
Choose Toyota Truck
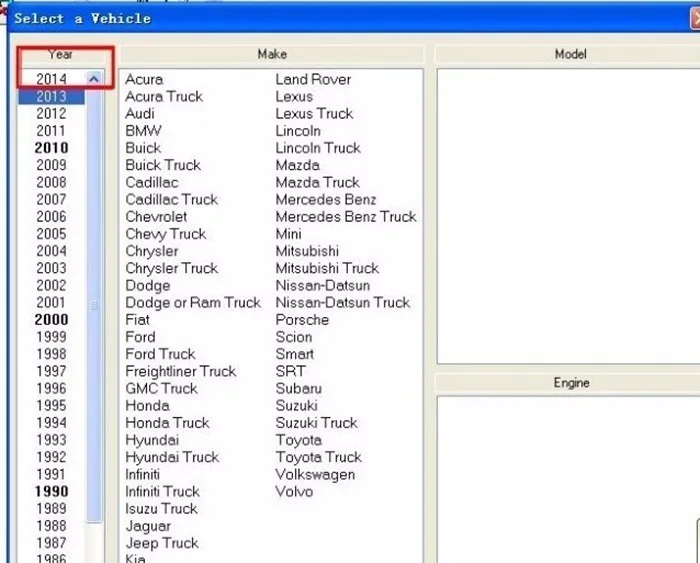(319, 457)
